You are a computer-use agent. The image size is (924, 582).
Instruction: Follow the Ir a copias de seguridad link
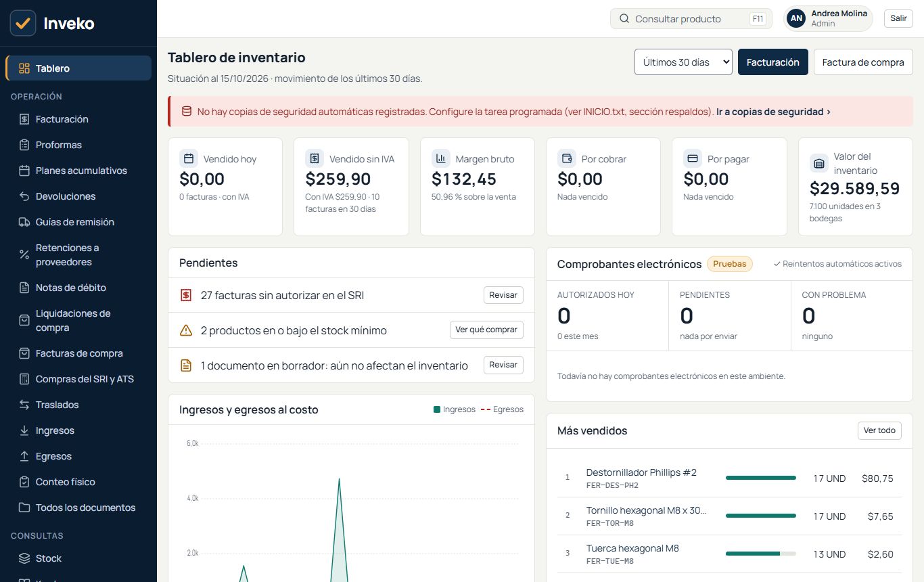[774, 112]
